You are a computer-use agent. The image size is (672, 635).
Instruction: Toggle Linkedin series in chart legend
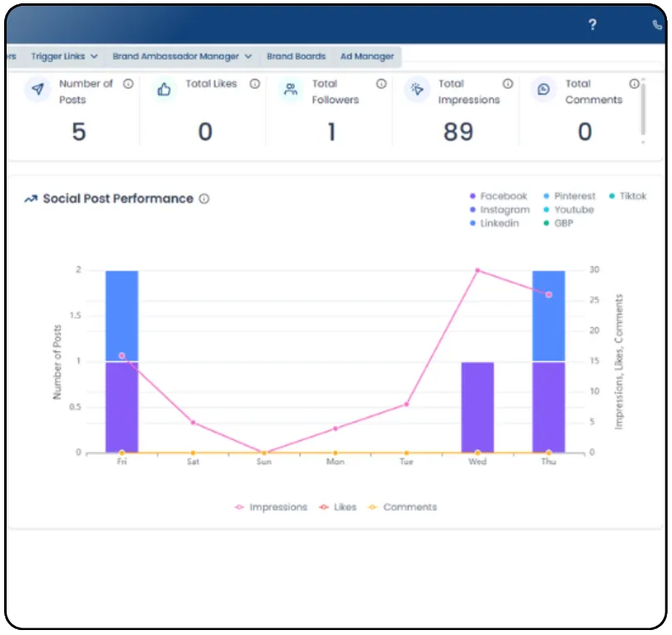click(x=494, y=223)
